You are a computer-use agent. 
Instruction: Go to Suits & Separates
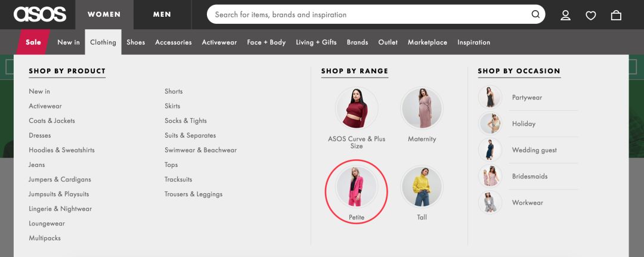[x=190, y=135]
